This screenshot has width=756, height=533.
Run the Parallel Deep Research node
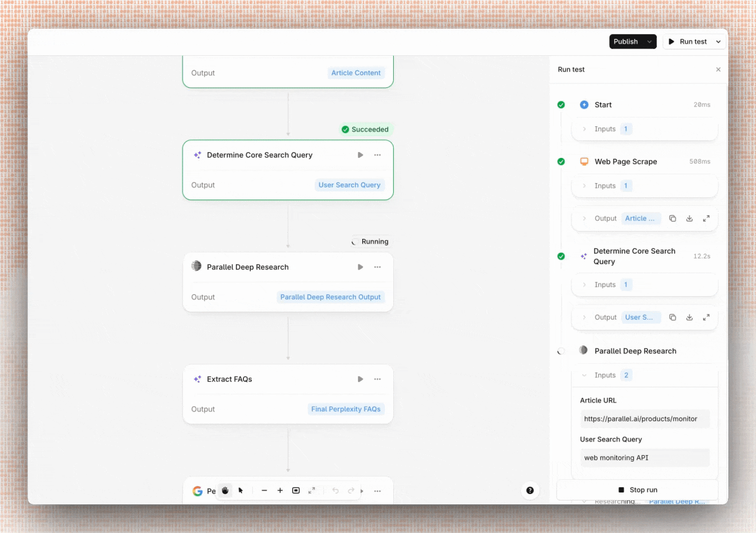360,267
